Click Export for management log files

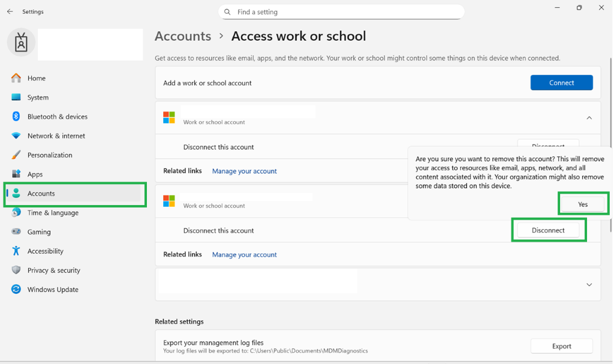561,345
